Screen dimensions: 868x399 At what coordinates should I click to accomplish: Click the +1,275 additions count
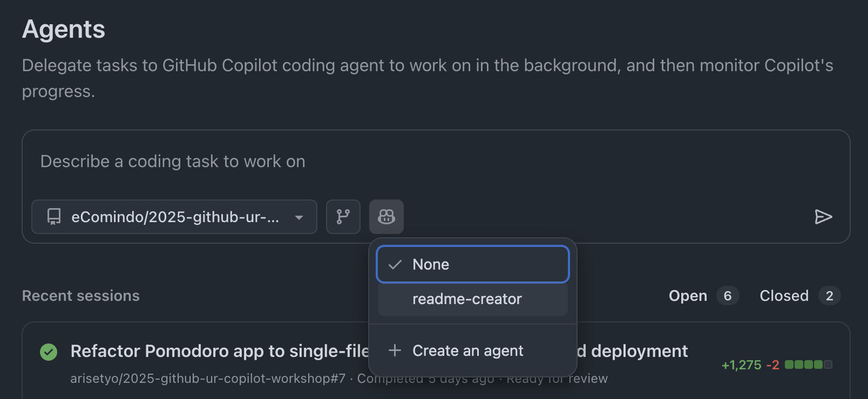[741, 365]
